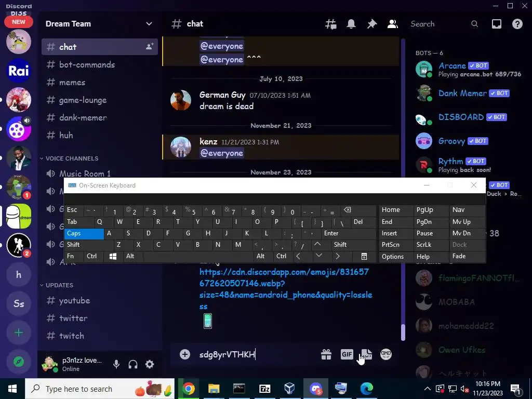Click German Guy's username
Image resolution: width=532 pixels, height=399 pixels.
pos(222,95)
